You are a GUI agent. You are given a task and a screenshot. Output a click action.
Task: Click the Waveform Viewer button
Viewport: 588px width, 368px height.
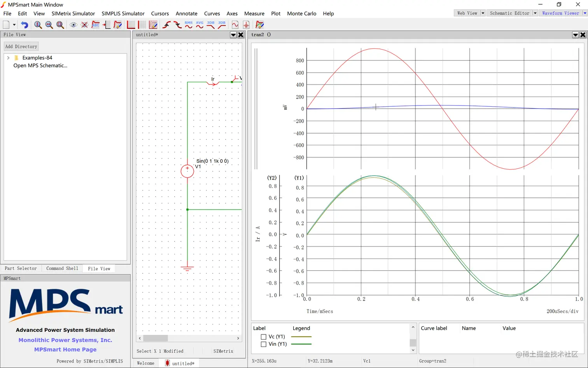coord(560,13)
